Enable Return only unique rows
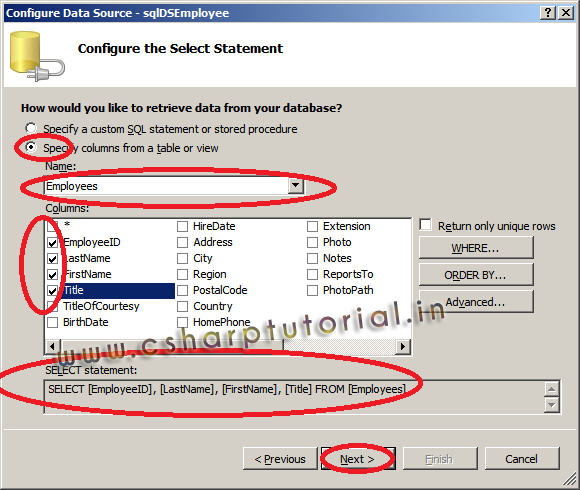This screenshot has width=580, height=490. (426, 224)
